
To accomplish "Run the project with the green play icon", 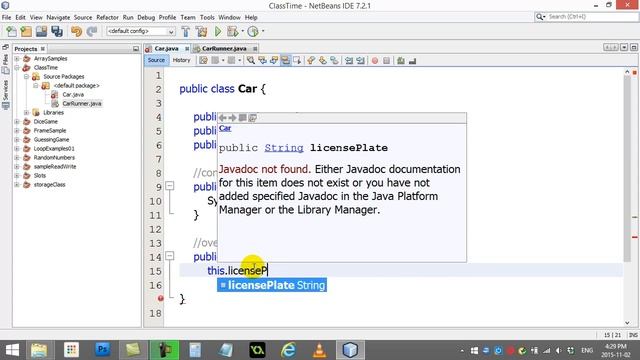I will (x=218, y=31).
